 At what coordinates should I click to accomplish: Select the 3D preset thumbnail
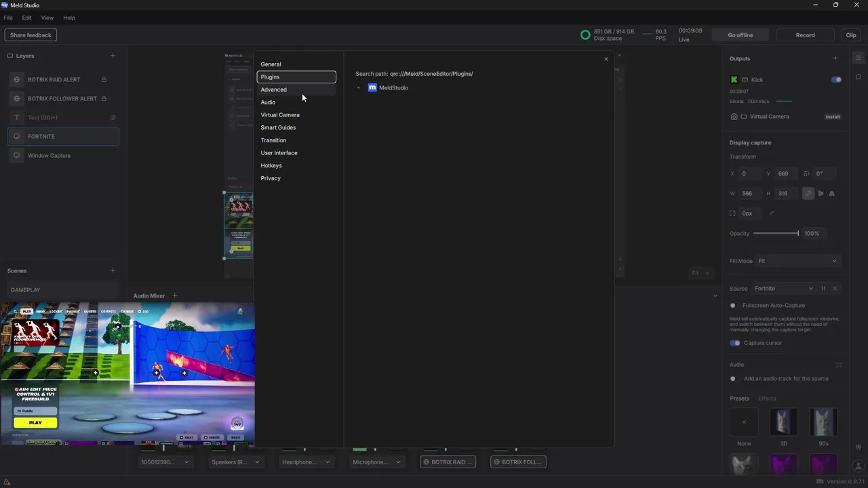[x=783, y=422]
